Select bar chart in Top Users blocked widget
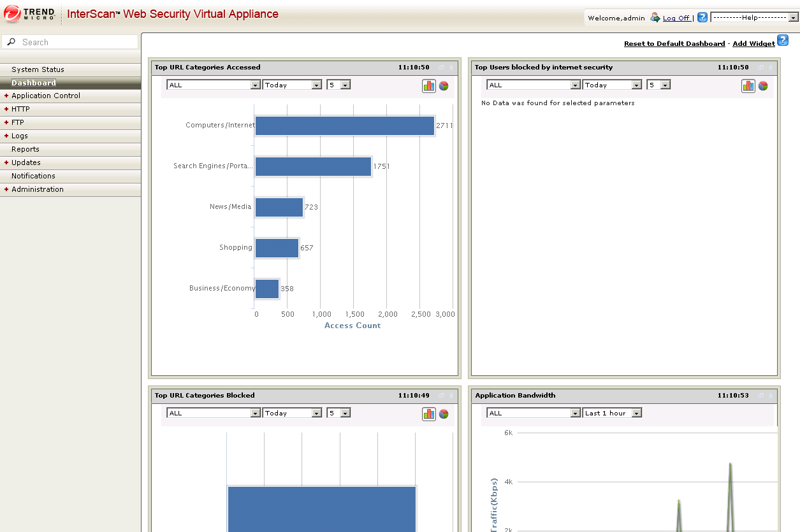Viewport: 800px width, 532px height. pos(748,85)
